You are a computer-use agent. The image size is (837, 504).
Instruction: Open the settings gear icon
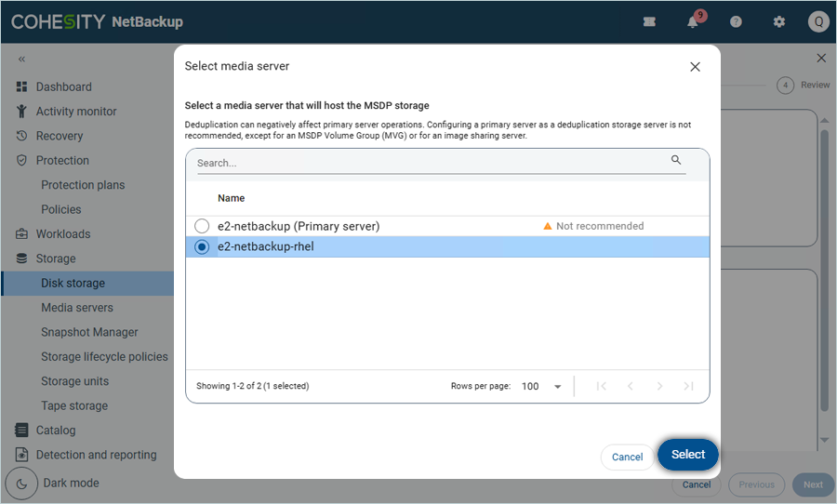[779, 22]
